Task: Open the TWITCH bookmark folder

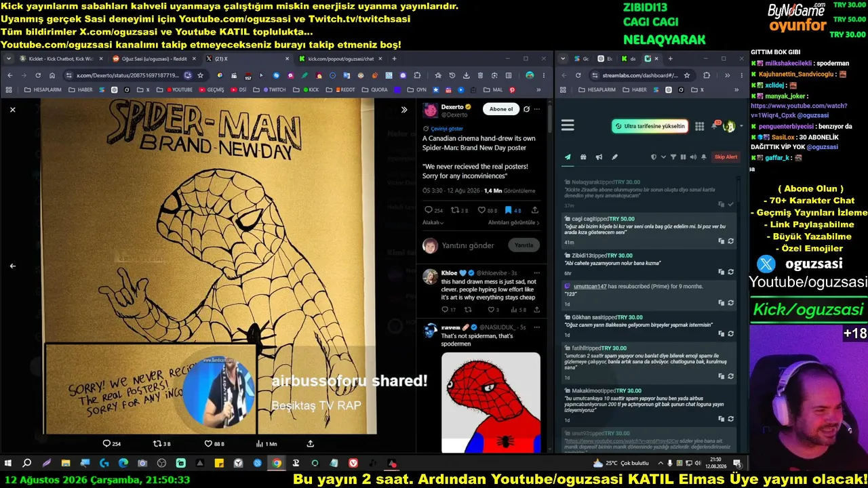Action: (x=273, y=89)
